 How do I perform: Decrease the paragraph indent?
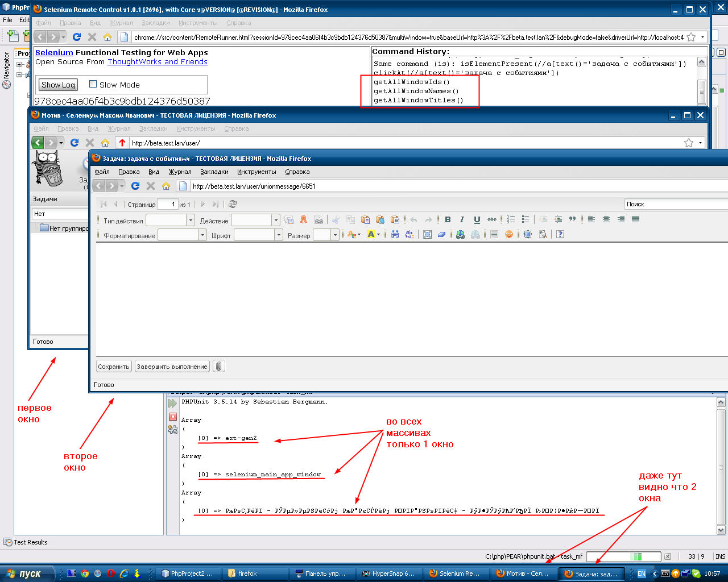tap(543, 219)
